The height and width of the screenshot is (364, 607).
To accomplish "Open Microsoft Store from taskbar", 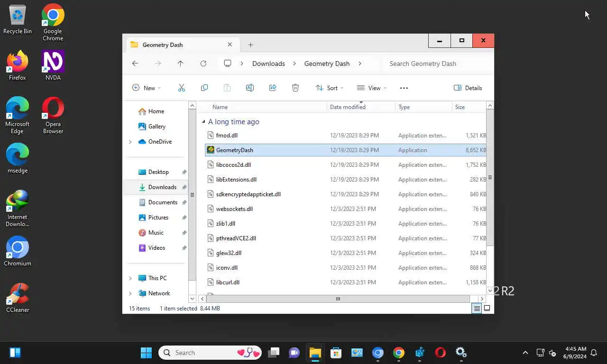I will (x=336, y=353).
